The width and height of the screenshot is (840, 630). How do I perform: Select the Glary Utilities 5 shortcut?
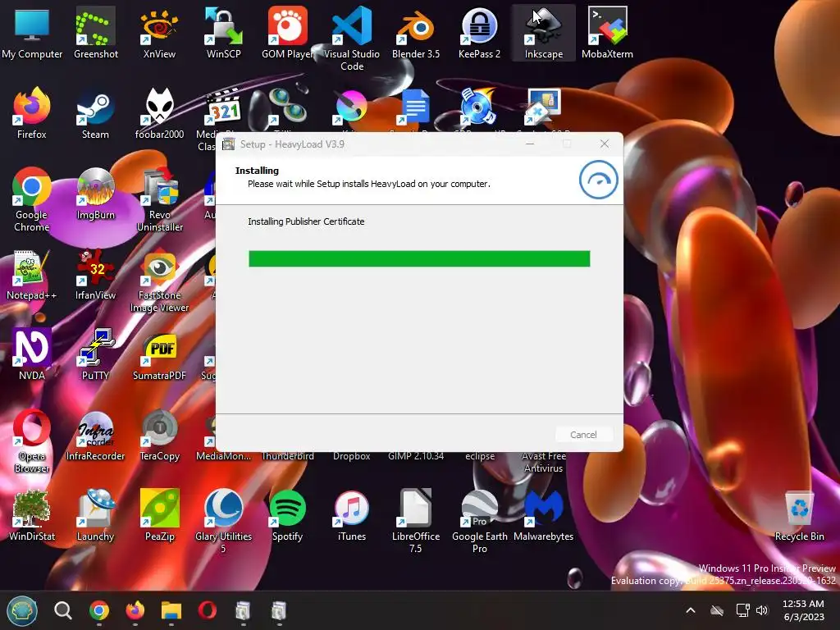[x=223, y=521]
